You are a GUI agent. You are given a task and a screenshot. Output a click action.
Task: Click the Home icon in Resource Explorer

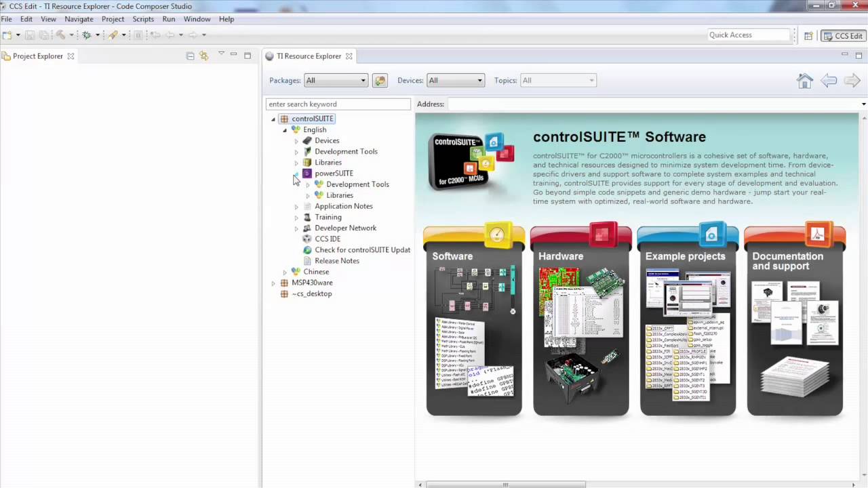pyautogui.click(x=805, y=81)
